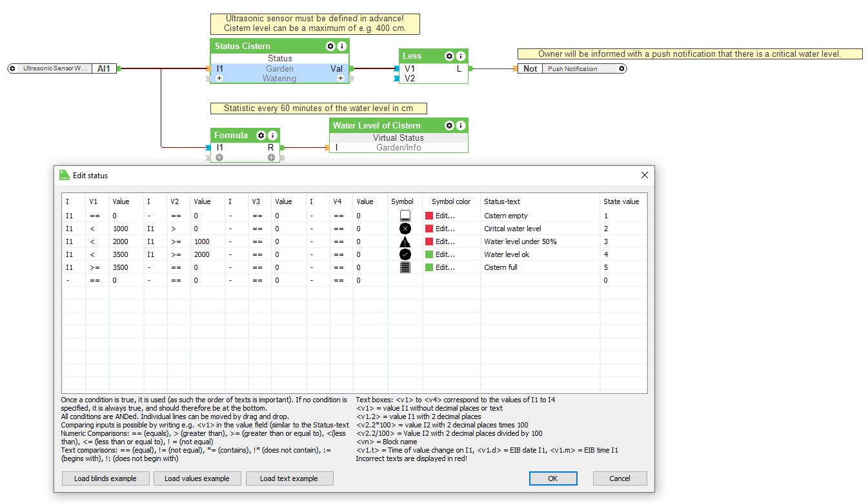Screen dimensions: 868x503
Task: Click the checkmark symbol for Water level ok
Action: click(x=405, y=254)
